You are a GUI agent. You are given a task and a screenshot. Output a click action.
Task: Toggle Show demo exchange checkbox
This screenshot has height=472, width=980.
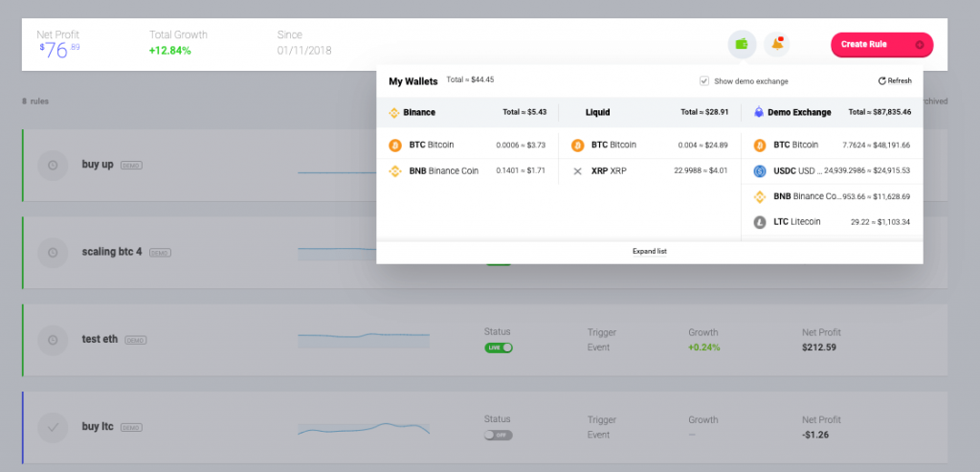704,80
